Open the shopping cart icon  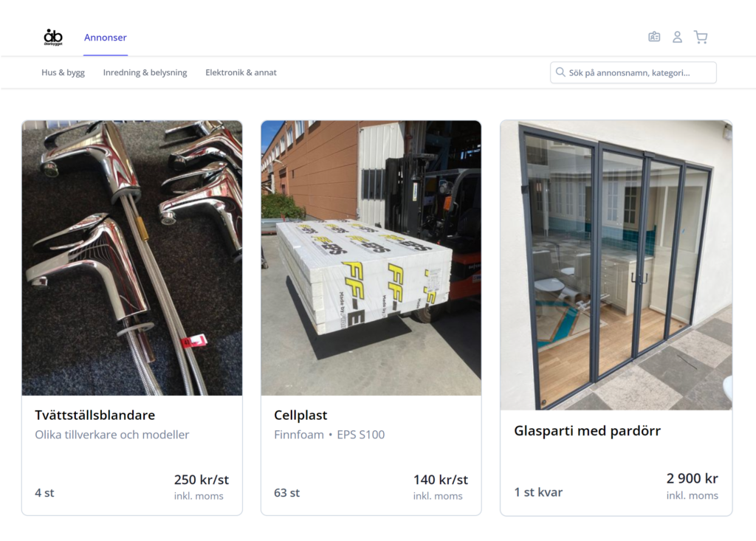[x=701, y=37]
